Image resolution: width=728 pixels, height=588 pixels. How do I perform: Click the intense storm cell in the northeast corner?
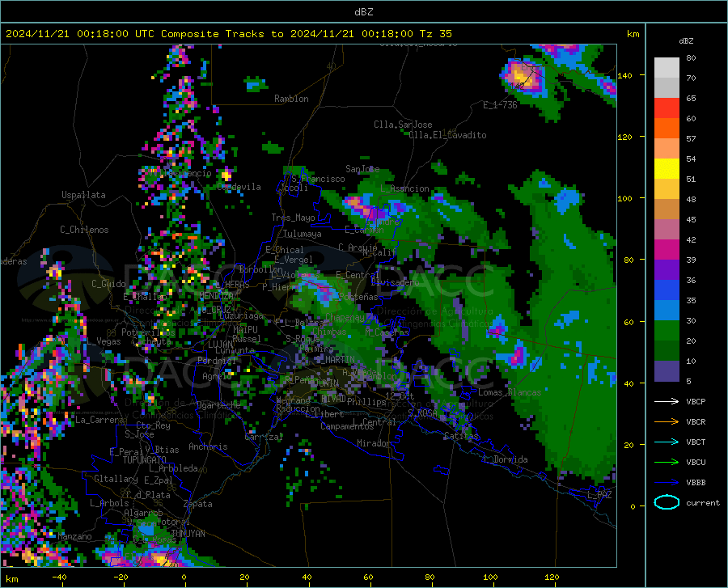522,77
